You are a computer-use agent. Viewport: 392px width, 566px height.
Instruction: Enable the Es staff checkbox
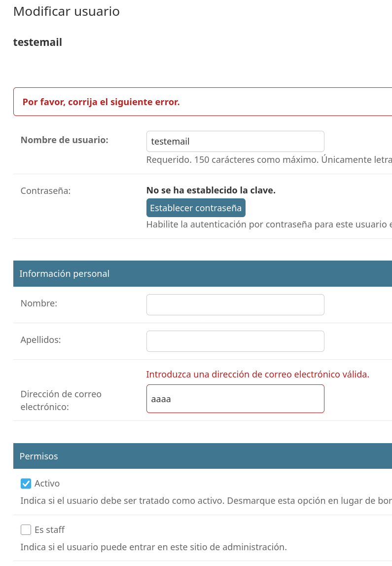coord(26,530)
